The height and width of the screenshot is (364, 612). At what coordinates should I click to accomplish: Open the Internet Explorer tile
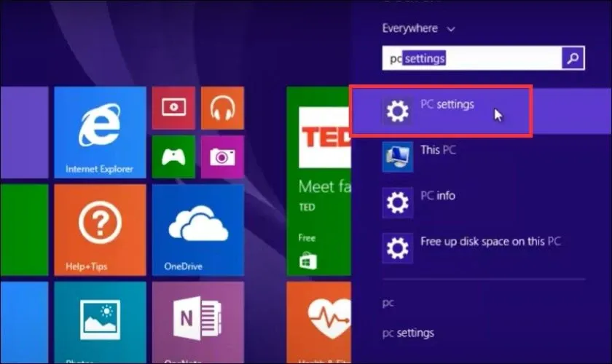(100, 132)
